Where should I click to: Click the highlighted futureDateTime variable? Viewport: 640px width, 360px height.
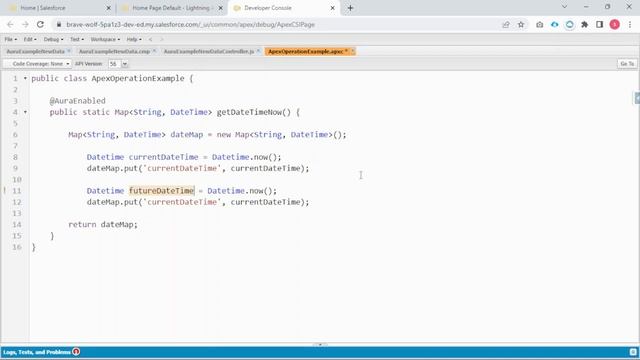tap(162, 191)
